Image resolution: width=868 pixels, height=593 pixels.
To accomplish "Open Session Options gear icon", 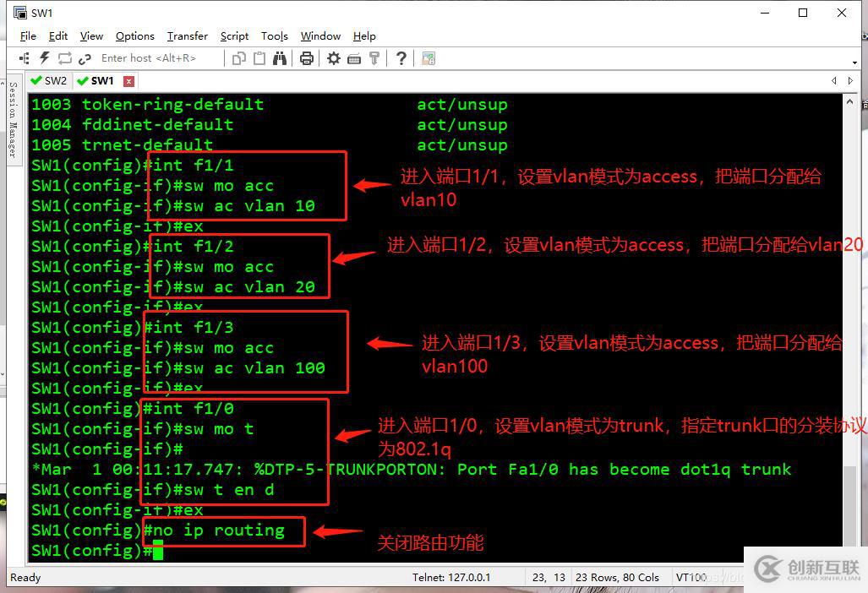I will [x=333, y=58].
